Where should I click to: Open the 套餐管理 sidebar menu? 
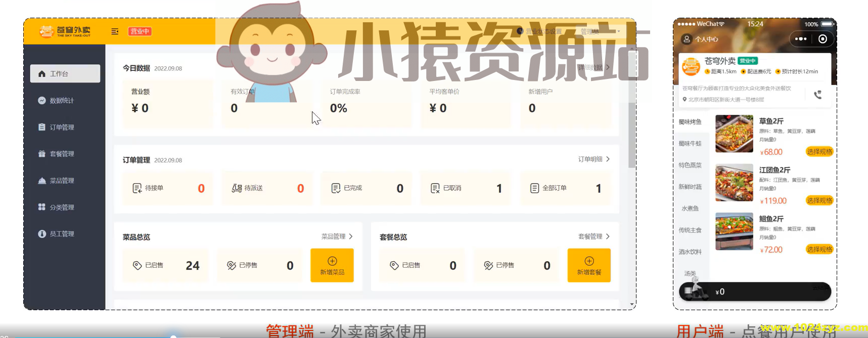[x=65, y=154]
